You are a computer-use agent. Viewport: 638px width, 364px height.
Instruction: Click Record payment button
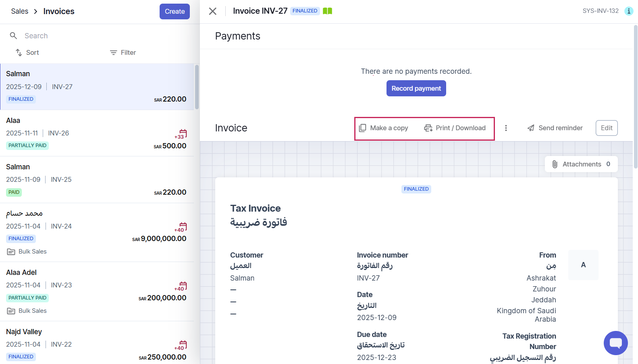coord(416,89)
